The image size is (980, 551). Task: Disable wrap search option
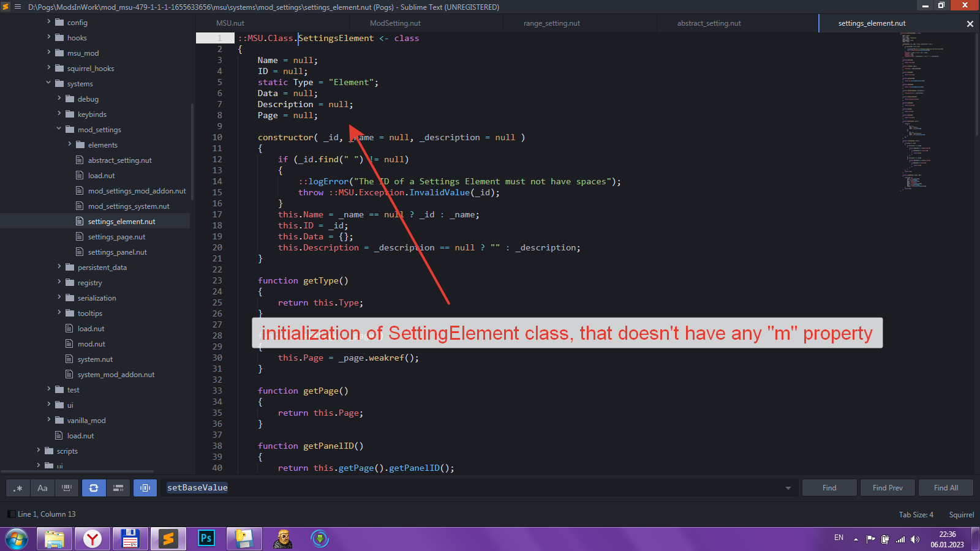pos(94,488)
